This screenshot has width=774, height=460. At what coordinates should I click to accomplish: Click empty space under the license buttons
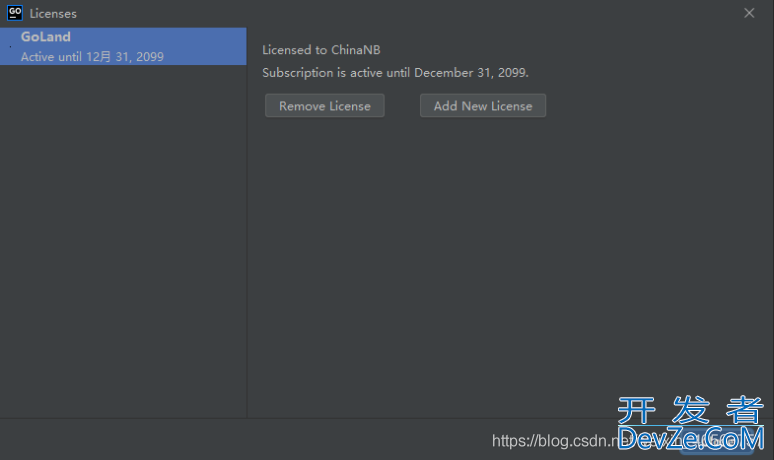(x=510, y=267)
